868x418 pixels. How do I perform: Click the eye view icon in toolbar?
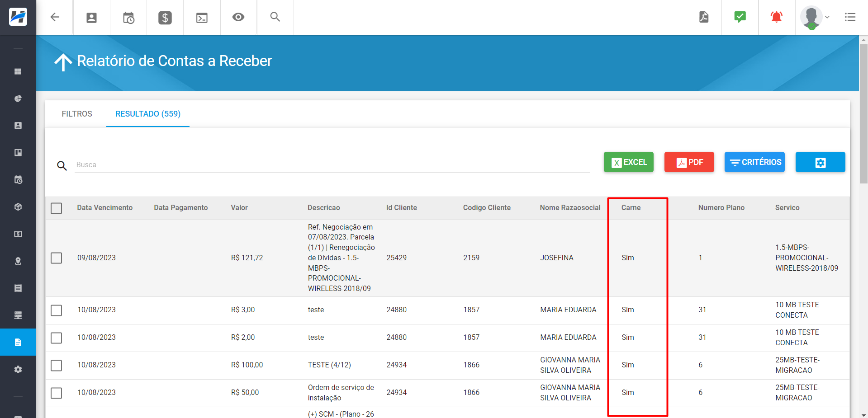pyautogui.click(x=238, y=17)
